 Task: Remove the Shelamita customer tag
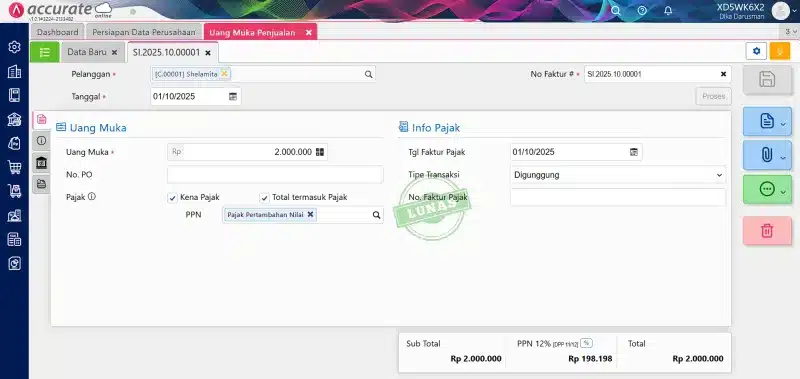(224, 73)
